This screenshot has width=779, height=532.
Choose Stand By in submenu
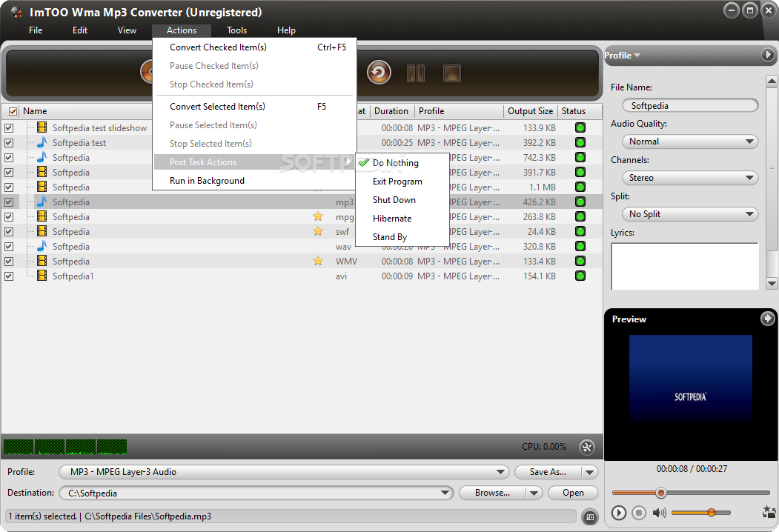coord(402,237)
